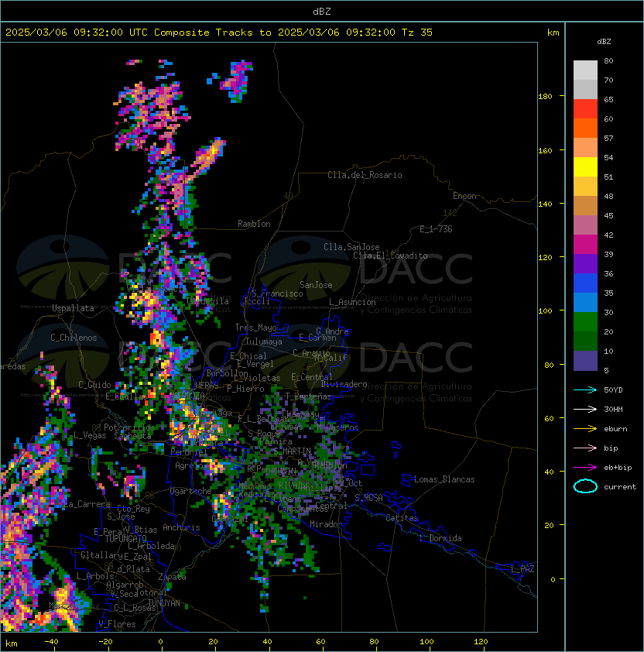Pick the yellow swatch between 54 and 51
Viewport: 644px width, 652px height.
pos(585,167)
